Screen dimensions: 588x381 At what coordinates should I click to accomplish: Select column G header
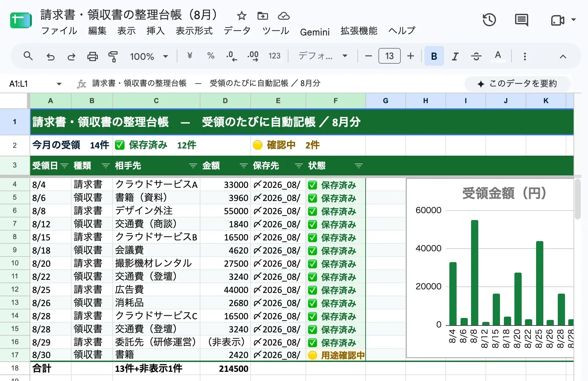coord(386,101)
